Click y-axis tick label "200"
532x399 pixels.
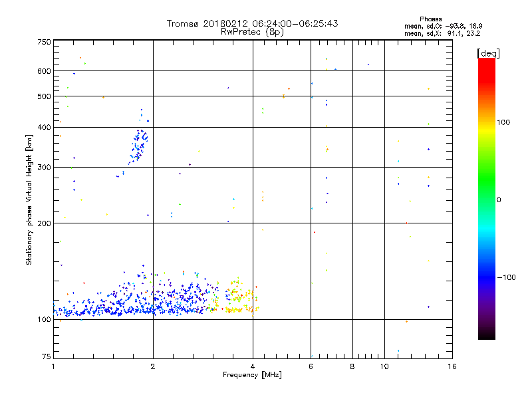(44, 223)
